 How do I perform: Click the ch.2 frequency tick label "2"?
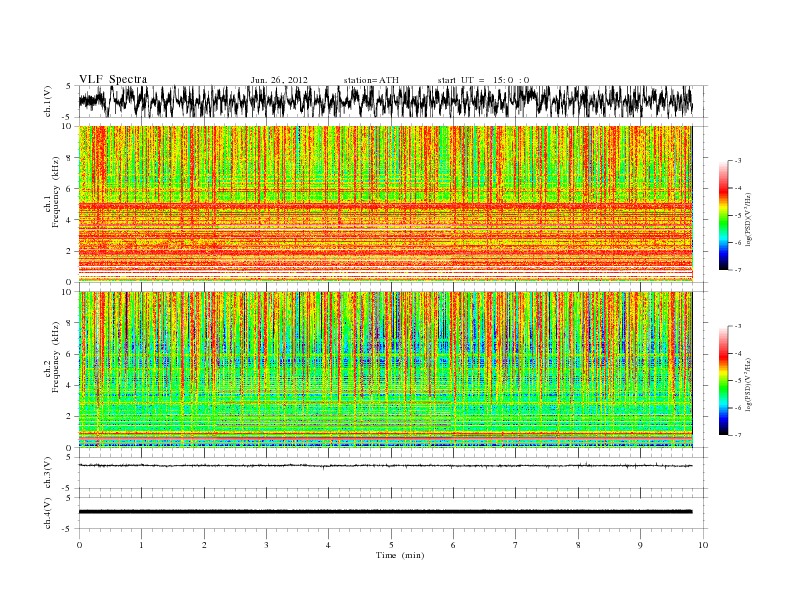[69, 417]
